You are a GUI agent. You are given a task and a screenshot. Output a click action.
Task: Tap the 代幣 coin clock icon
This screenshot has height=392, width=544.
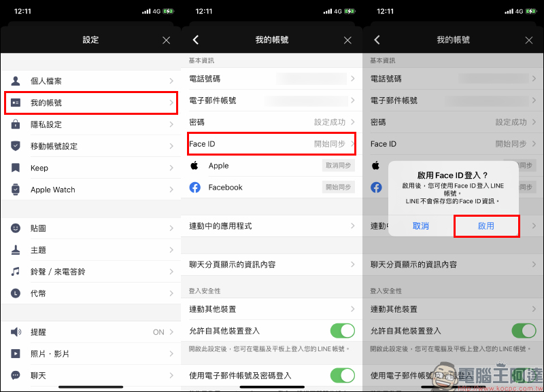[x=15, y=293]
